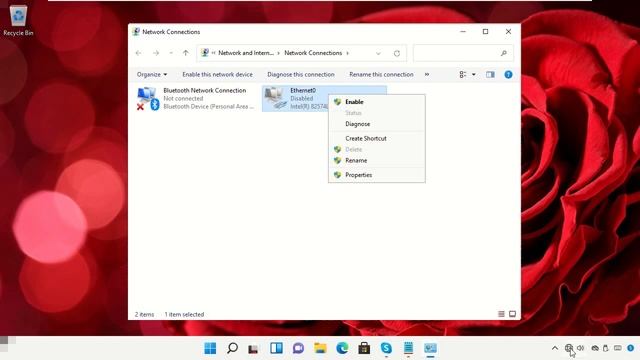Show hidden system tray icons
This screenshot has height=360, width=640.
(555, 348)
